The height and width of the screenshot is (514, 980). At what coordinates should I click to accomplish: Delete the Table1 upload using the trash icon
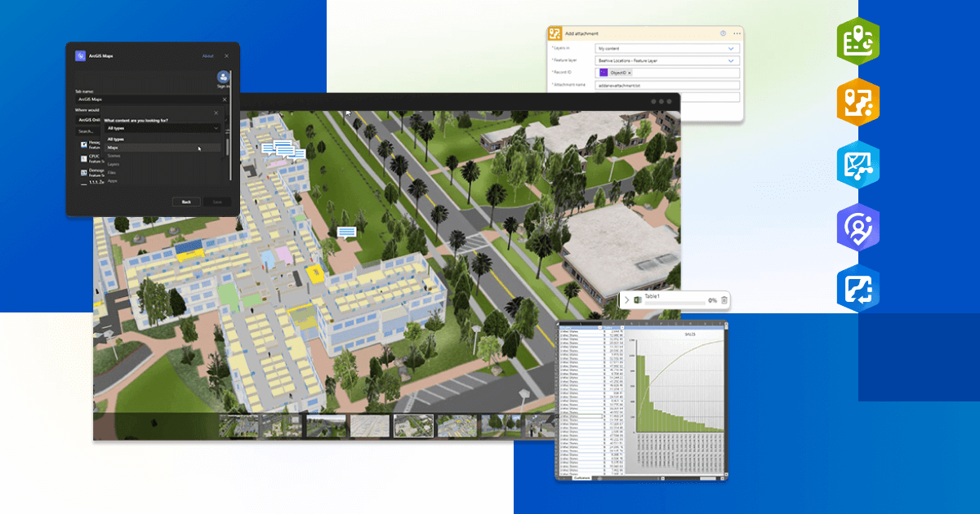click(x=724, y=299)
